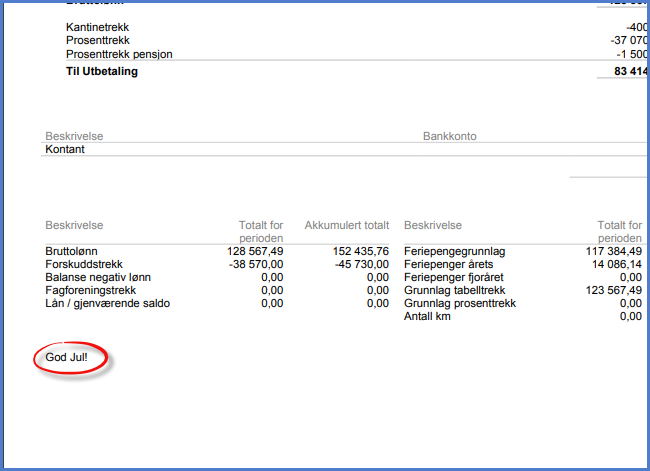This screenshot has width=650, height=471.
Task: Click the Prosenttrekk pensjon row label
Action: click(x=119, y=54)
